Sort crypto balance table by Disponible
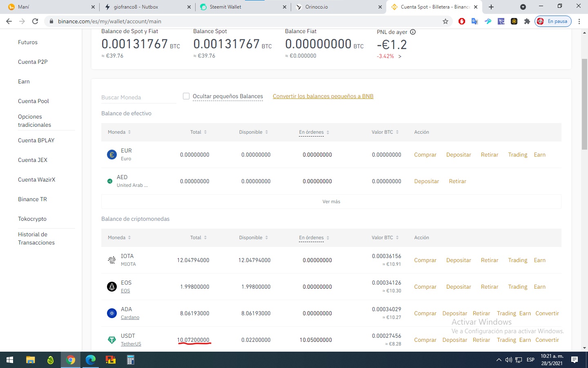This screenshot has height=368, width=588. [254, 238]
